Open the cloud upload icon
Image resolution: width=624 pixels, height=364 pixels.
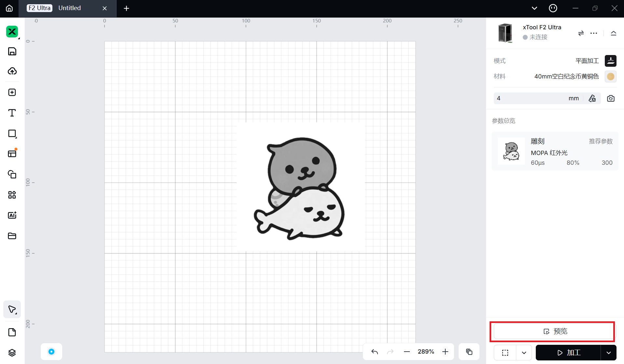tap(12, 71)
